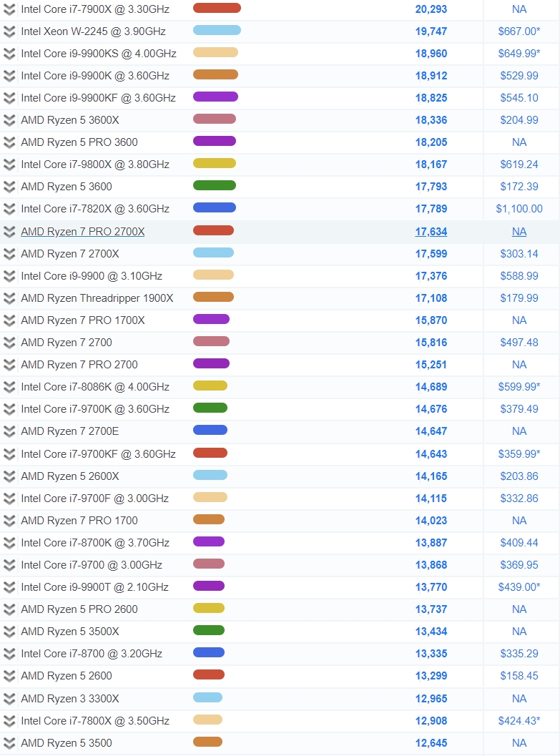560x756 pixels.
Task: Click the price $203.86
Action: [x=519, y=476]
